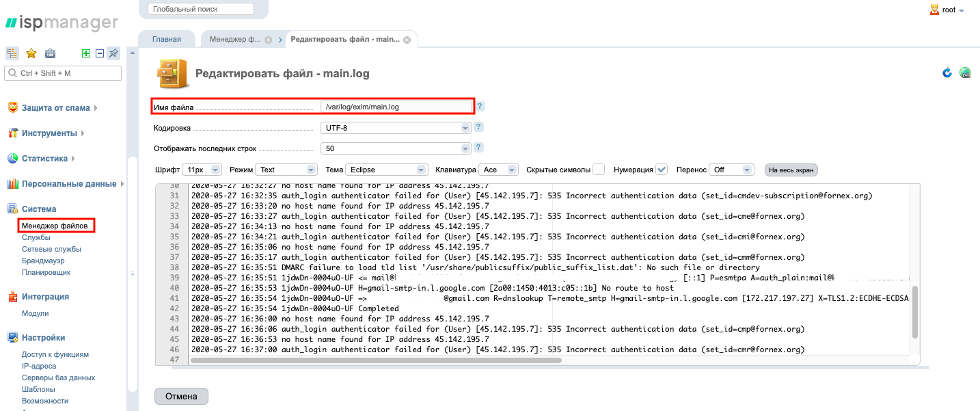Close the Редактировать файл tab
980x411 pixels.
tap(407, 40)
